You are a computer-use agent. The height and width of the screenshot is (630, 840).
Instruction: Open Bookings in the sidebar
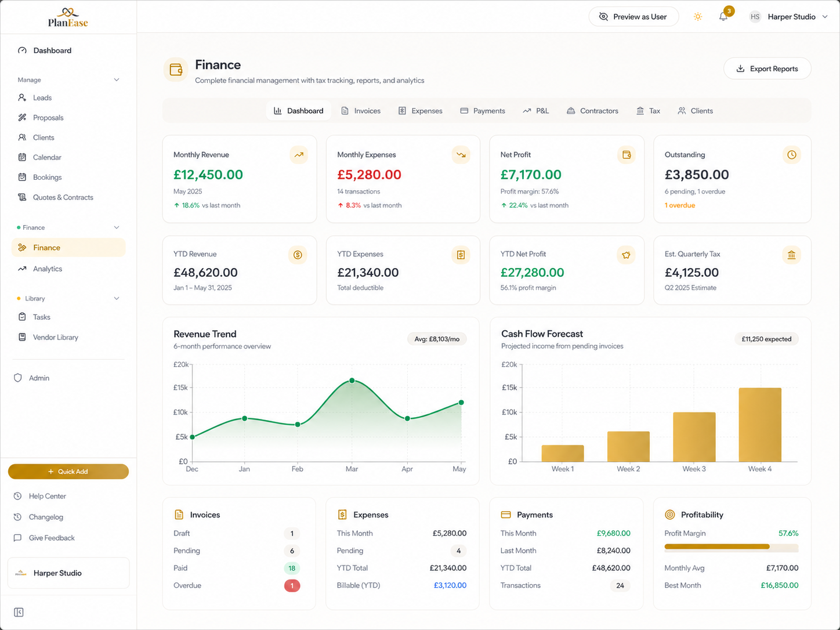click(68, 177)
